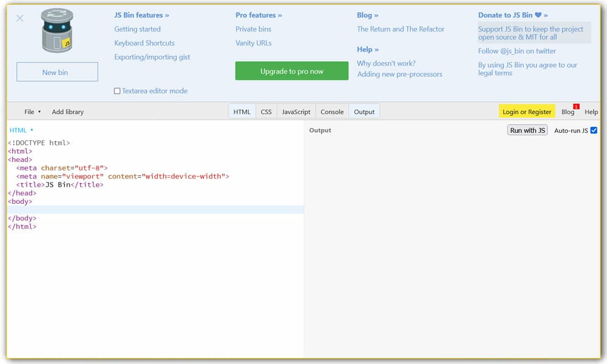Toggle the HTML panel tab
This screenshot has height=364, width=607.
[x=242, y=112]
